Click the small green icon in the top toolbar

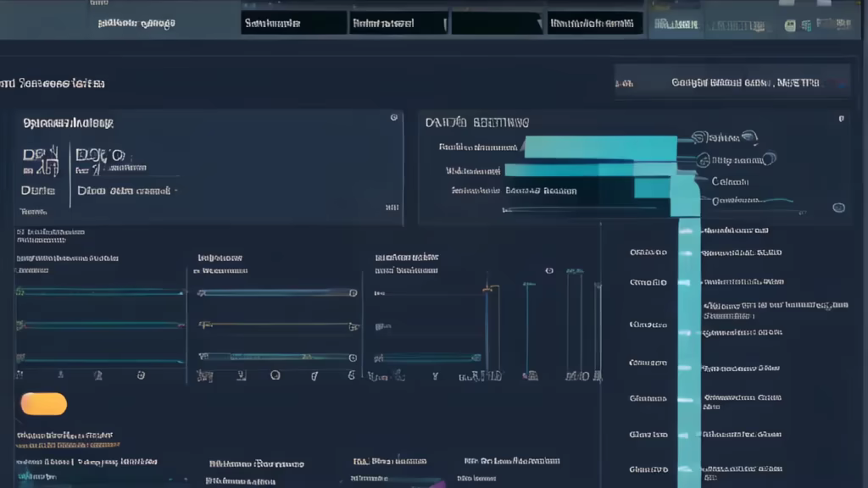click(790, 26)
